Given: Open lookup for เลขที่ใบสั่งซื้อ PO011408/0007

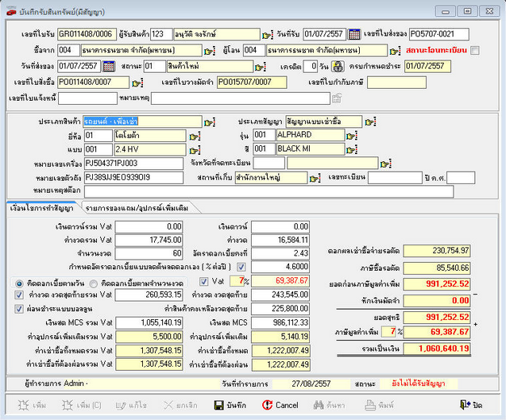Looking at the screenshot, I should pos(137,83).
